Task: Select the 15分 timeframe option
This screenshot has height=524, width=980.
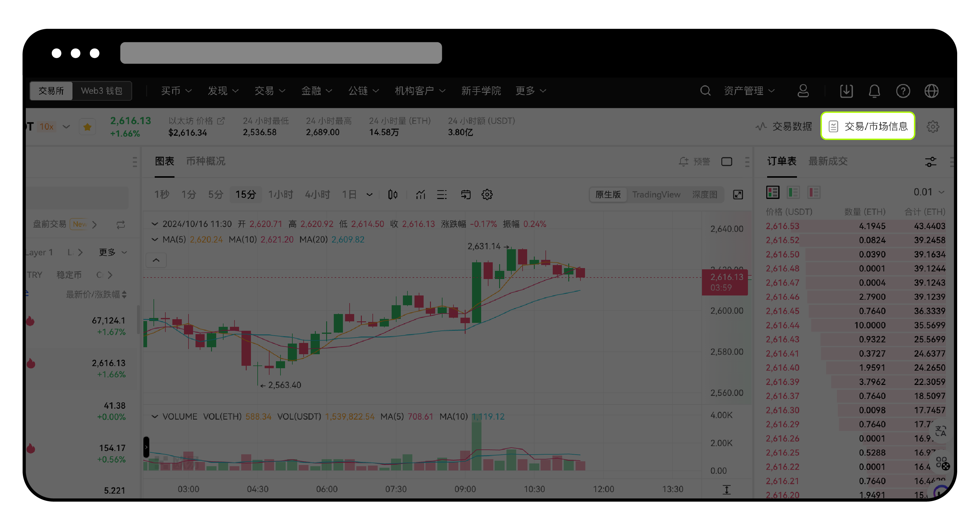Action: pyautogui.click(x=245, y=194)
